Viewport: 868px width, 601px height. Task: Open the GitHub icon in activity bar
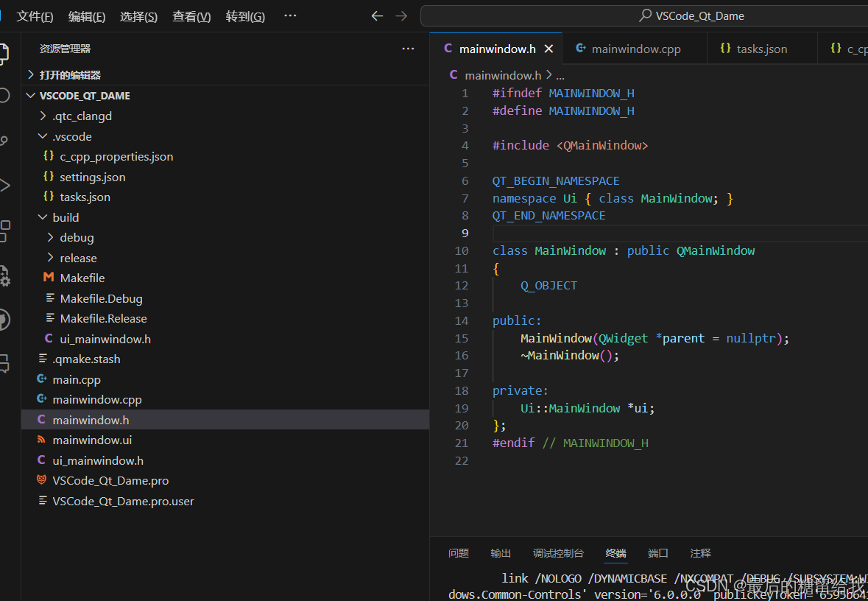pos(4,320)
